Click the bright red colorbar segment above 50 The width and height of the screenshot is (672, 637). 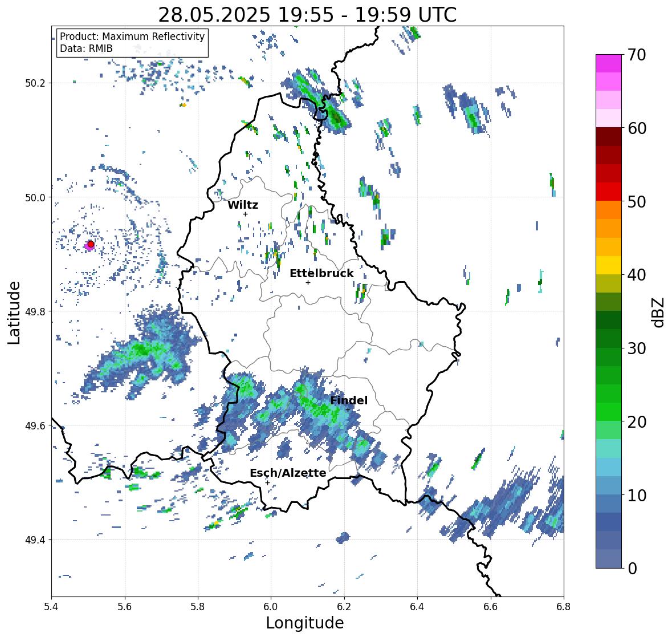click(x=609, y=192)
